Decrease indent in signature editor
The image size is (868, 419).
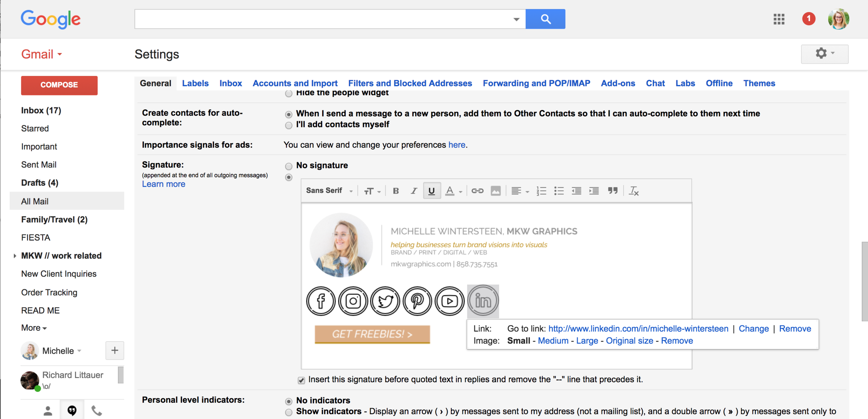click(576, 191)
